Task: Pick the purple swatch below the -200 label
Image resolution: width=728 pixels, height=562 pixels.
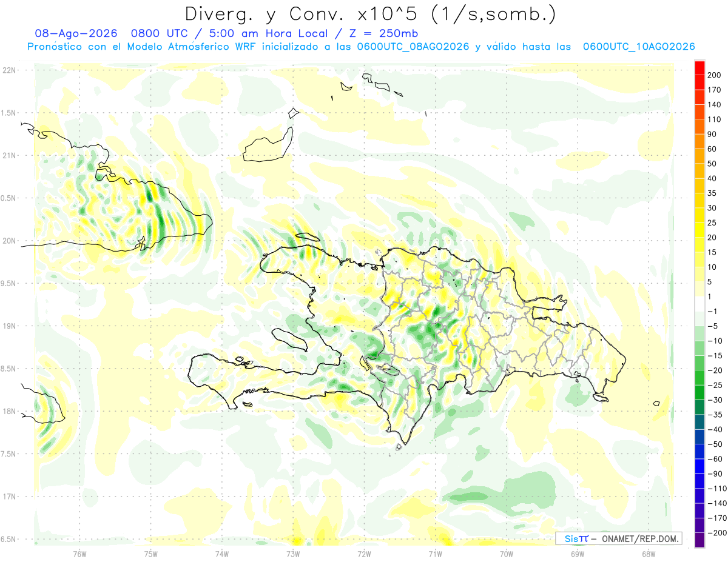Action: coord(700,540)
